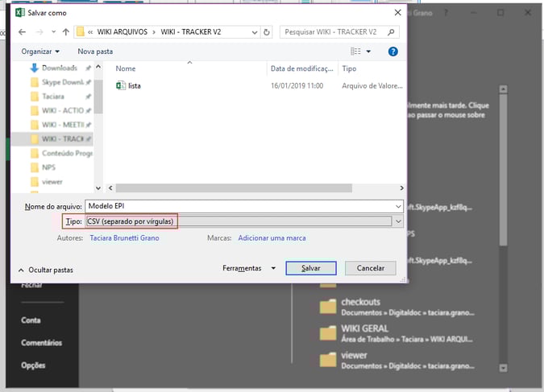Open Conta in Excel backstage menu

pos(31,320)
